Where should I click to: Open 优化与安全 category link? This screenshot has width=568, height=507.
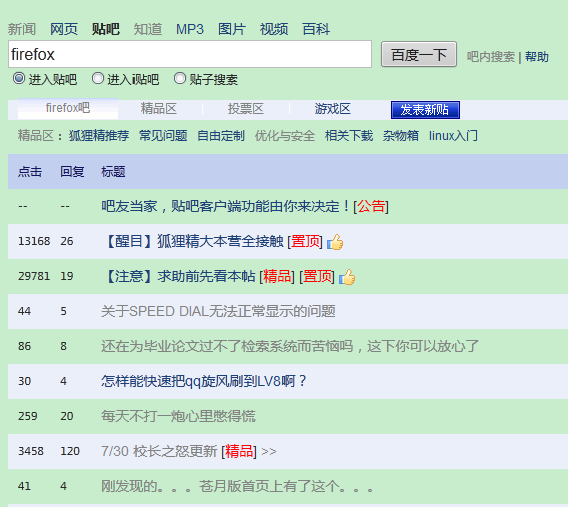285,136
